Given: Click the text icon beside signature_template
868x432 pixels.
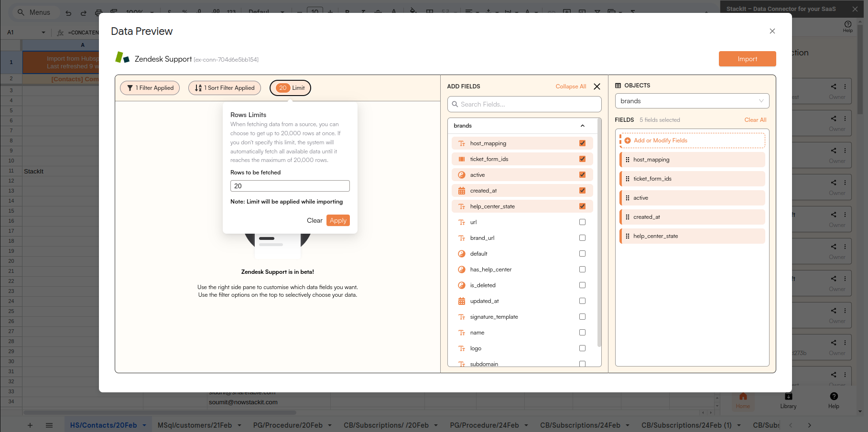Looking at the screenshot, I should tap(462, 317).
